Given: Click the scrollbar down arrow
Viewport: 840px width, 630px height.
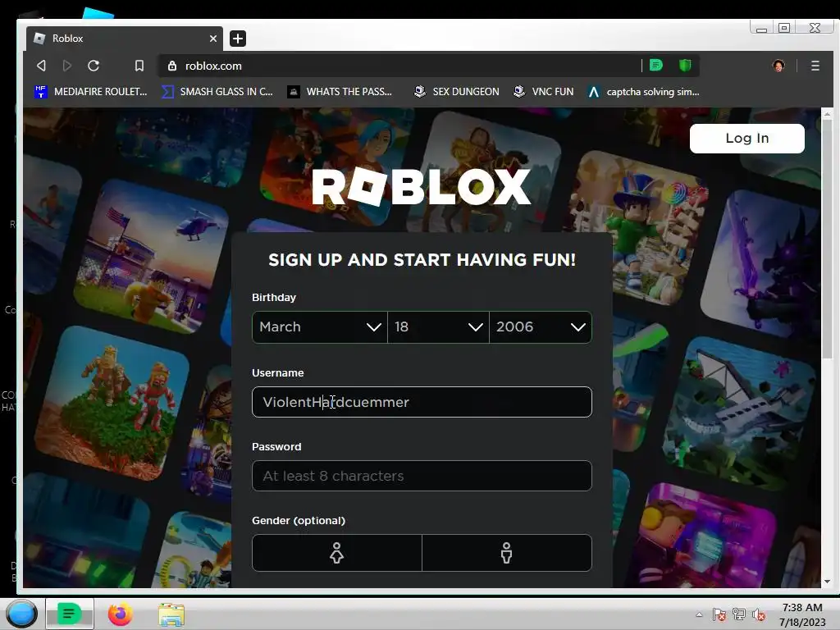Looking at the screenshot, I should (827, 582).
